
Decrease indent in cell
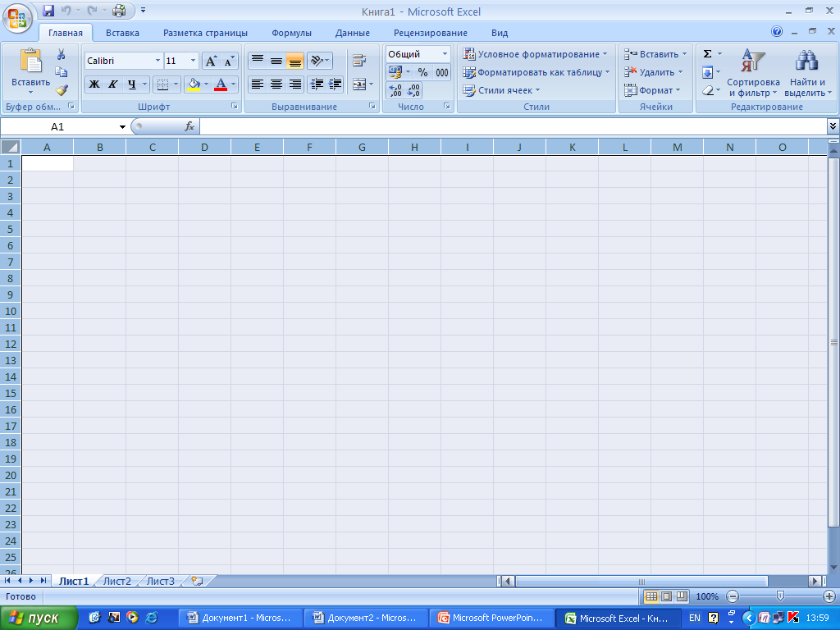[317, 84]
